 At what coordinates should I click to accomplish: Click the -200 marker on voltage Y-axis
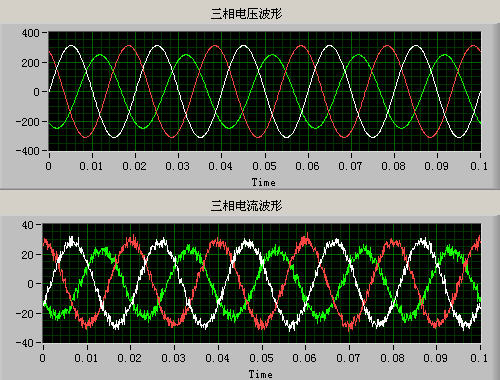coord(27,122)
